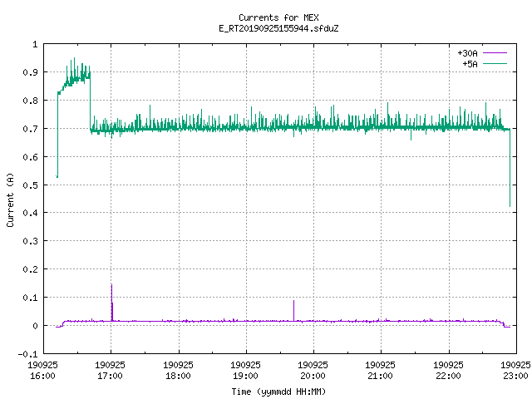The image size is (532, 399).
Task: Click the y-axis tick label 0.3
Action: 30,241
